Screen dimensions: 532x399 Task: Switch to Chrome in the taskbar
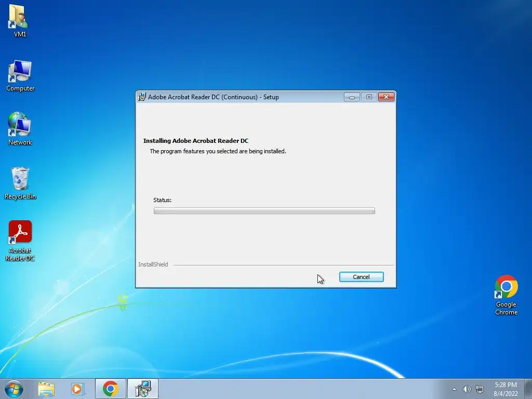[111, 389]
